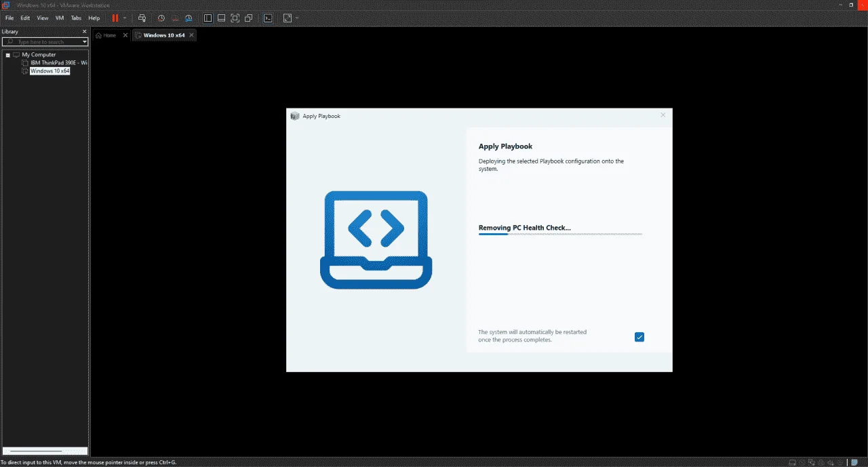This screenshot has height=467, width=868.
Task: Enter full screen mode icon
Action: point(235,18)
